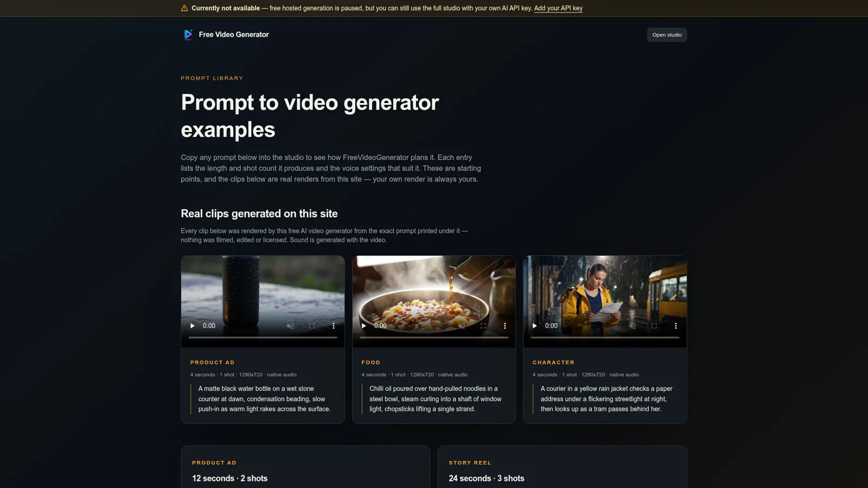
Task: Click the '24 seconds · 3 shots' card heading
Action: (486, 478)
